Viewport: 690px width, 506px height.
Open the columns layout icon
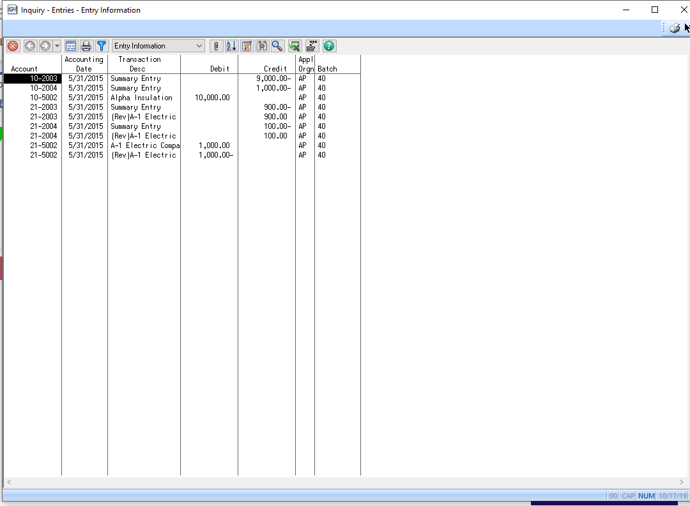pyautogui.click(x=71, y=46)
